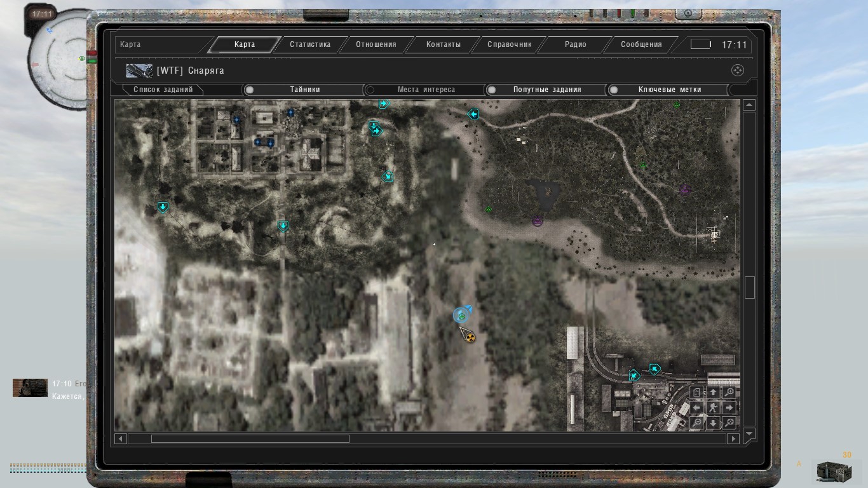Open the Справочник tab

[x=510, y=44]
